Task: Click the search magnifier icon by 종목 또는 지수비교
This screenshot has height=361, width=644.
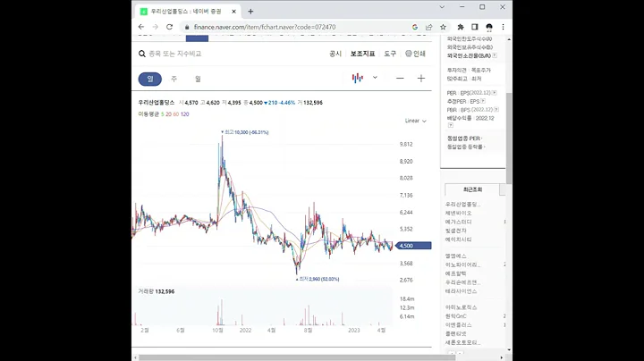Action: [142, 54]
